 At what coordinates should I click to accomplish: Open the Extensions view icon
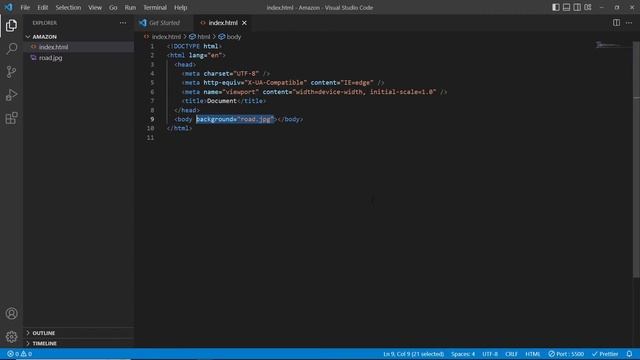pos(11,118)
